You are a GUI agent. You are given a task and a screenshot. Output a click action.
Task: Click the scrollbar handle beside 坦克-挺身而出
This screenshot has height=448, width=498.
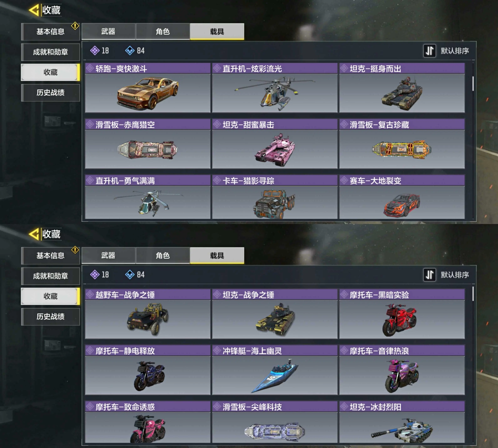[473, 84]
